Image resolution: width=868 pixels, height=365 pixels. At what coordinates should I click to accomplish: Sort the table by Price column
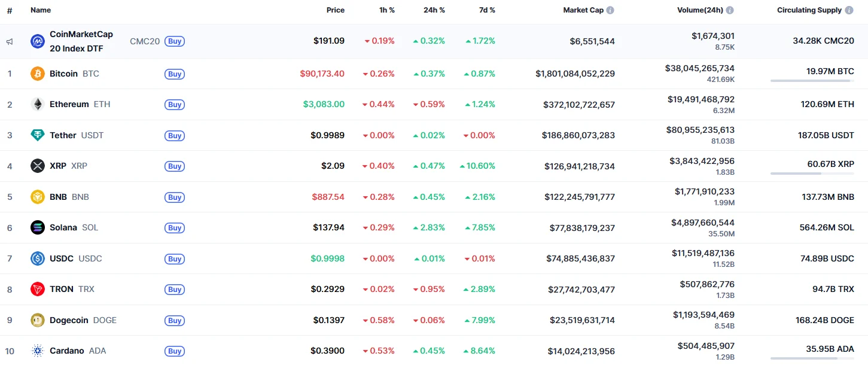pyautogui.click(x=335, y=10)
